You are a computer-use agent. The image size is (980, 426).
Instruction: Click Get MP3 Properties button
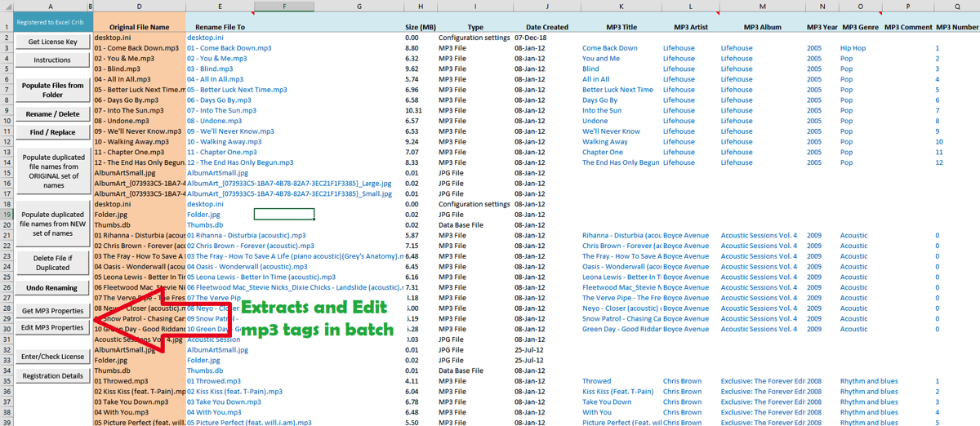52,311
